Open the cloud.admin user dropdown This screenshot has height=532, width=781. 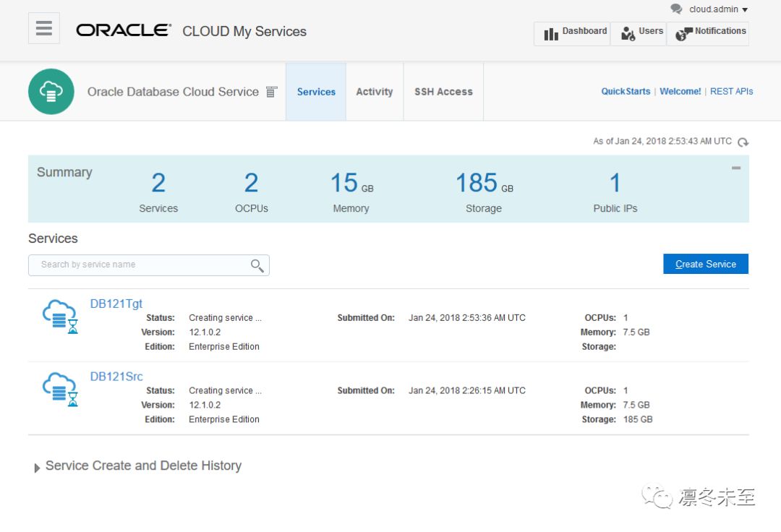click(718, 9)
